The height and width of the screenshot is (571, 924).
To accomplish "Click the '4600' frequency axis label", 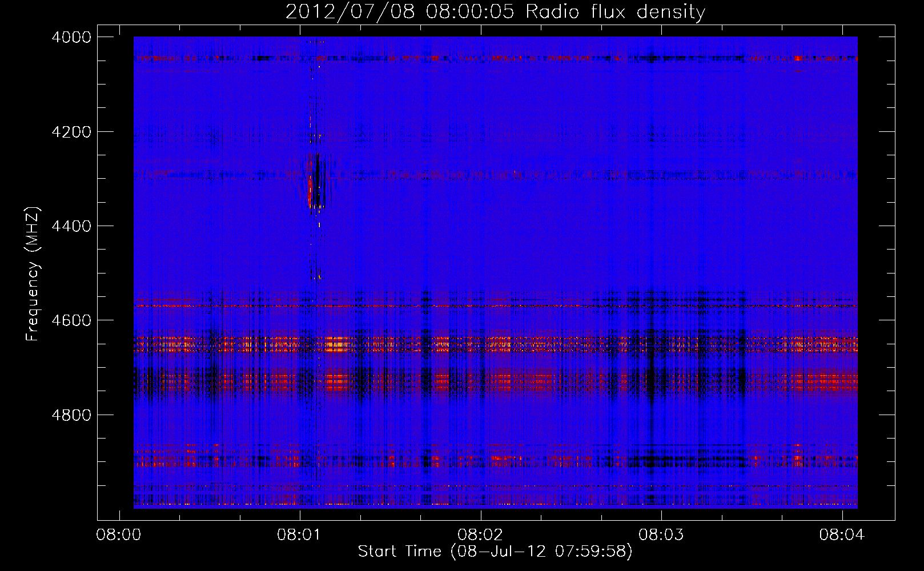I will point(71,320).
